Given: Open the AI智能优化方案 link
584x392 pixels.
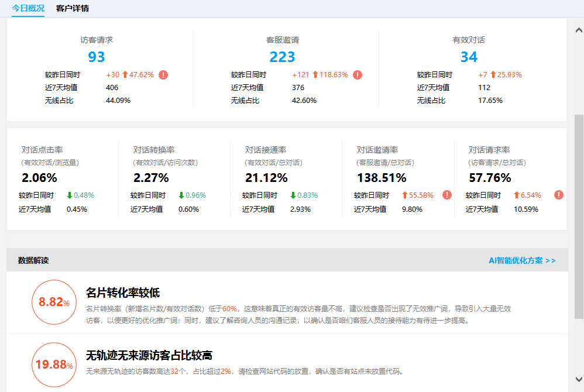Looking at the screenshot, I should (522, 260).
